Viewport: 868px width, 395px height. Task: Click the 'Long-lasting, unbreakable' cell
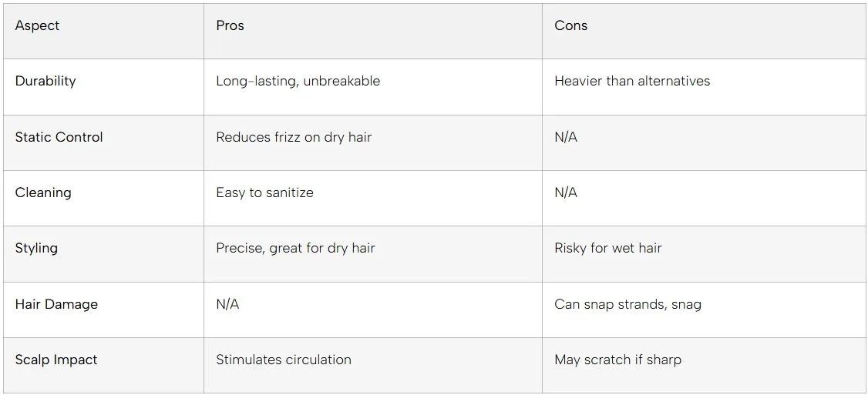click(298, 81)
